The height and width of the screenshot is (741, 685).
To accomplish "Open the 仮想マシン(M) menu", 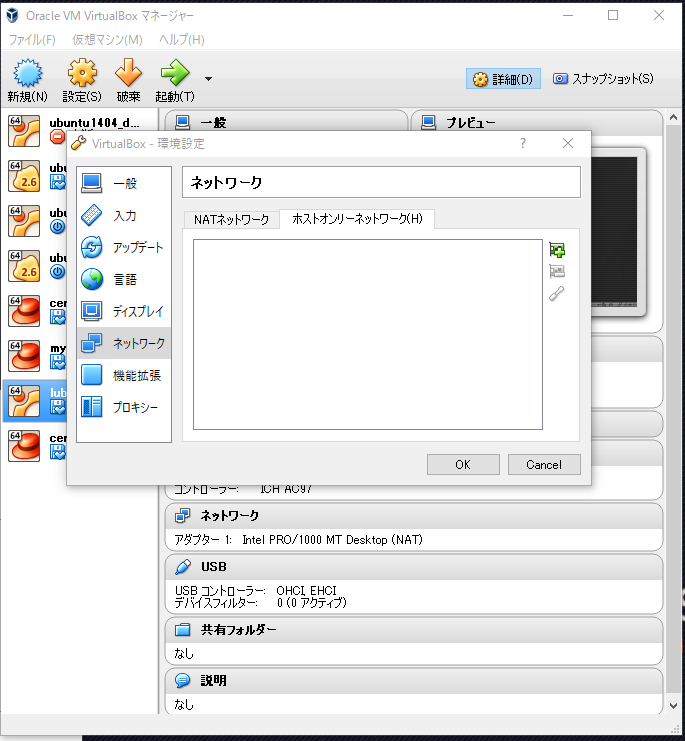I will (x=107, y=40).
